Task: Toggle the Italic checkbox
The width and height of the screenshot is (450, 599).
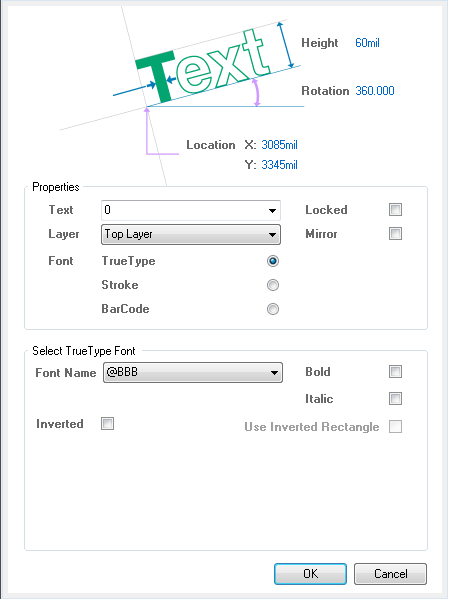Action: click(x=395, y=398)
